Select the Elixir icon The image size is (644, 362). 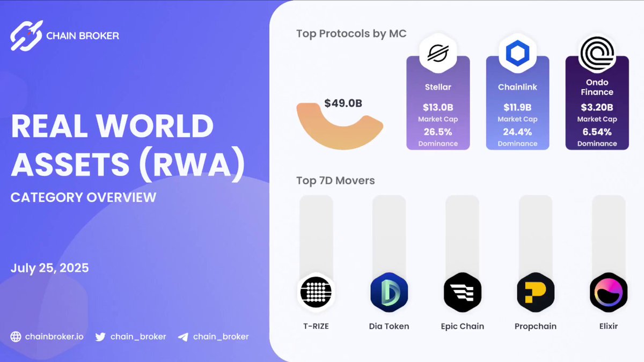tap(608, 292)
